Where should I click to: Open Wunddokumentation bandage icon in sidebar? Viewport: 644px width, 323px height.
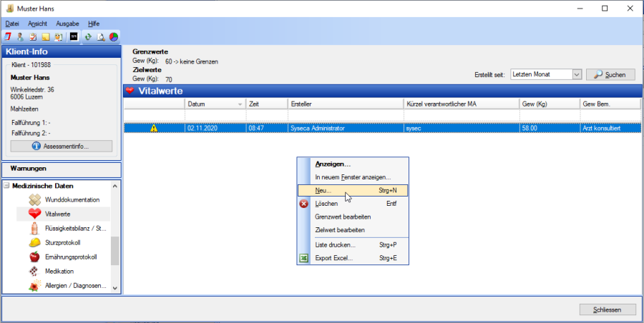point(34,199)
